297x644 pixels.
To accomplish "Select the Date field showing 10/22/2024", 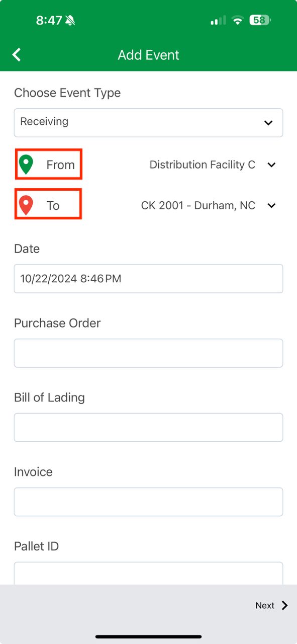I will (x=148, y=279).
